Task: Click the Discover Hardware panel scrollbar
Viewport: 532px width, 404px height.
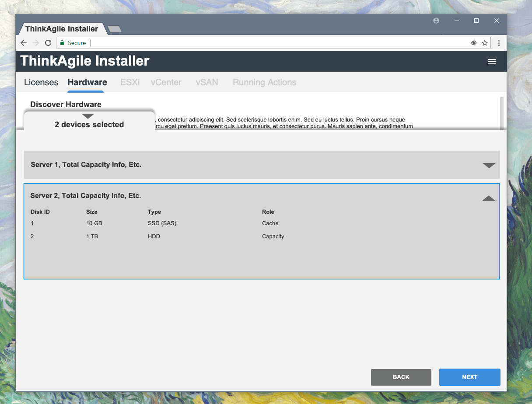Action: pos(501,113)
